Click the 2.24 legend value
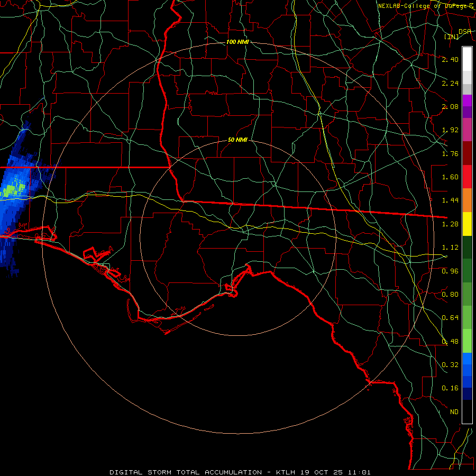476x476 pixels. click(x=450, y=83)
